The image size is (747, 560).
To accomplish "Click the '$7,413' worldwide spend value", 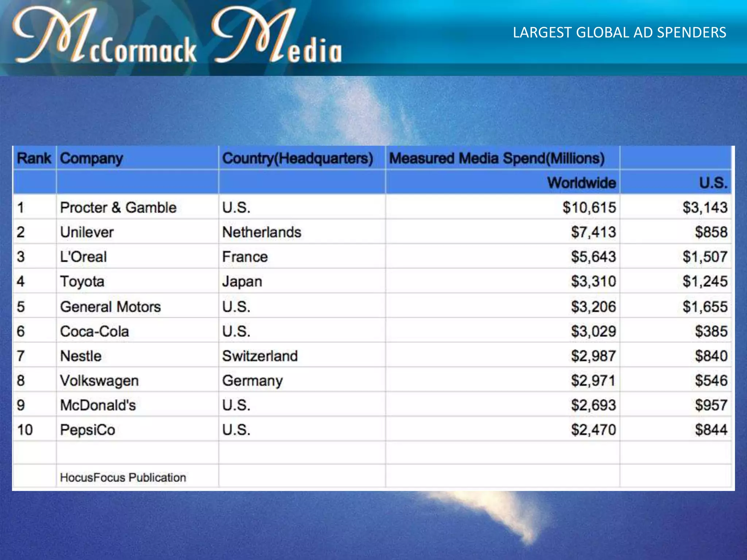I will [x=593, y=232].
